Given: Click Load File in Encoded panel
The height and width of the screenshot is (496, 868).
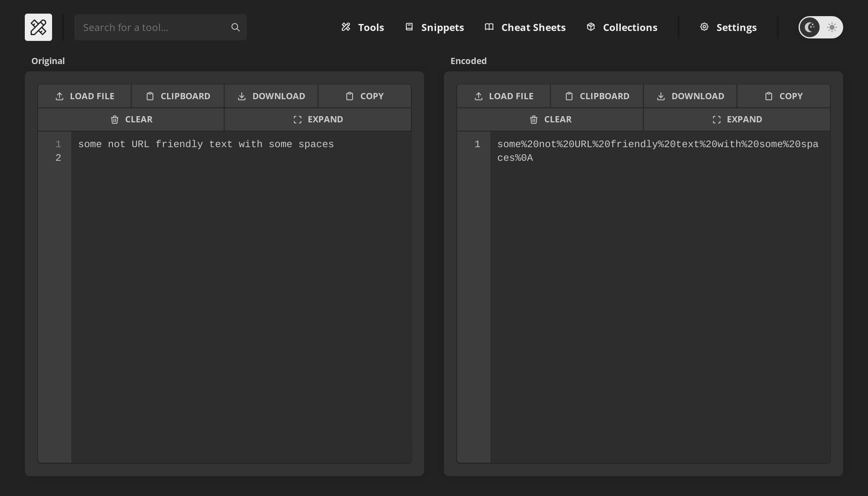Looking at the screenshot, I should pyautogui.click(x=503, y=96).
